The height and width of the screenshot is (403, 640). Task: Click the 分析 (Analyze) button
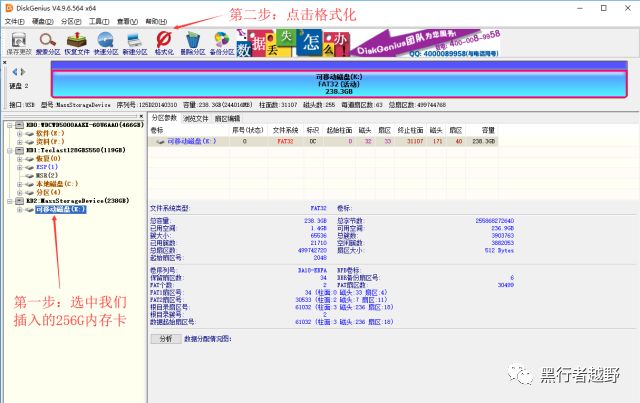pyautogui.click(x=166, y=339)
